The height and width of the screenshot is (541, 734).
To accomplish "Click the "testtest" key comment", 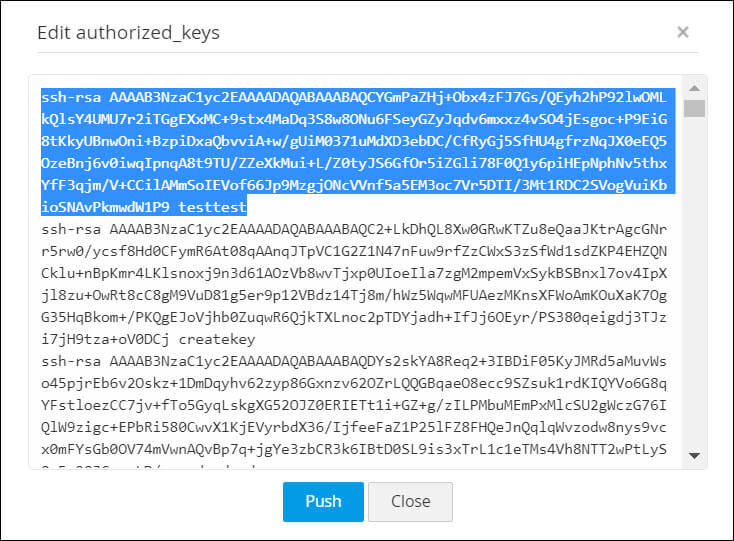I will [x=214, y=206].
